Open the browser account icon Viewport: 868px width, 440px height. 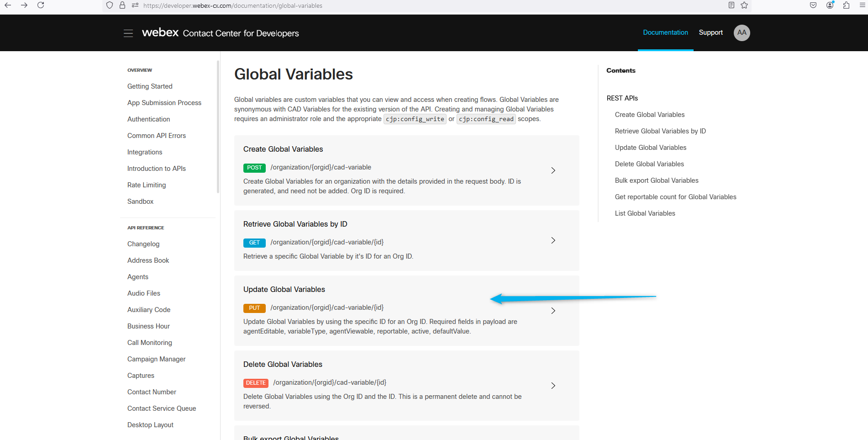(830, 5)
